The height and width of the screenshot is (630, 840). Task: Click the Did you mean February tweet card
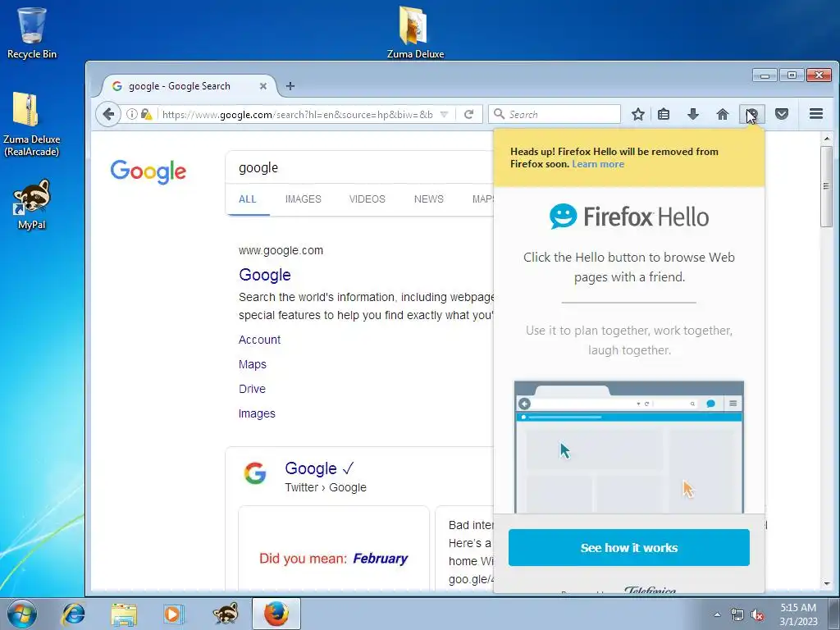tap(334, 547)
